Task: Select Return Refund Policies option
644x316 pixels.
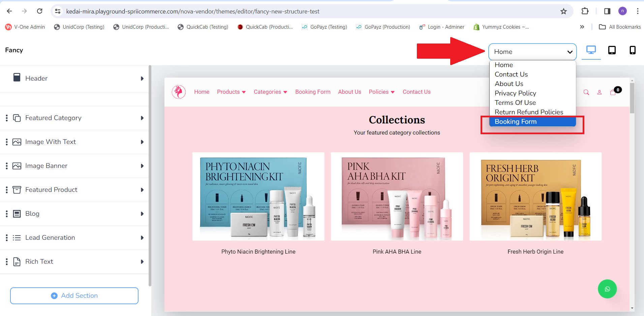Action: [532, 112]
